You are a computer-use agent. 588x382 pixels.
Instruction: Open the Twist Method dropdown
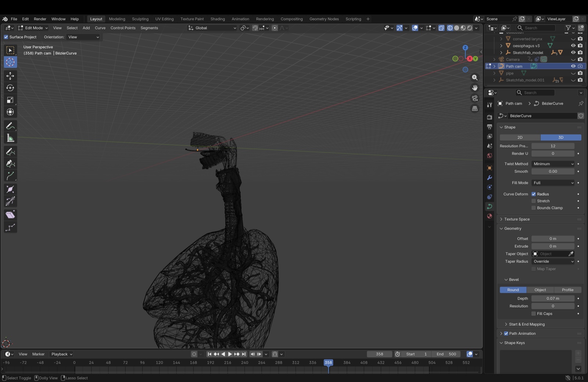click(553, 164)
